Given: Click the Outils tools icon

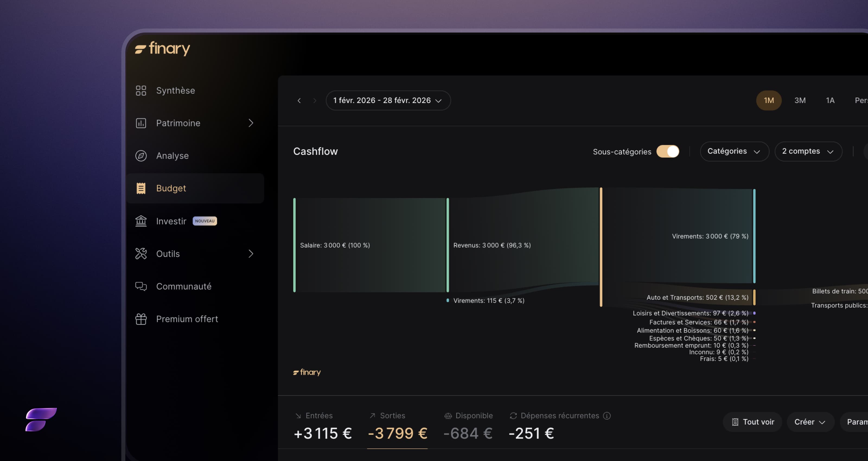Looking at the screenshot, I should [x=141, y=254].
